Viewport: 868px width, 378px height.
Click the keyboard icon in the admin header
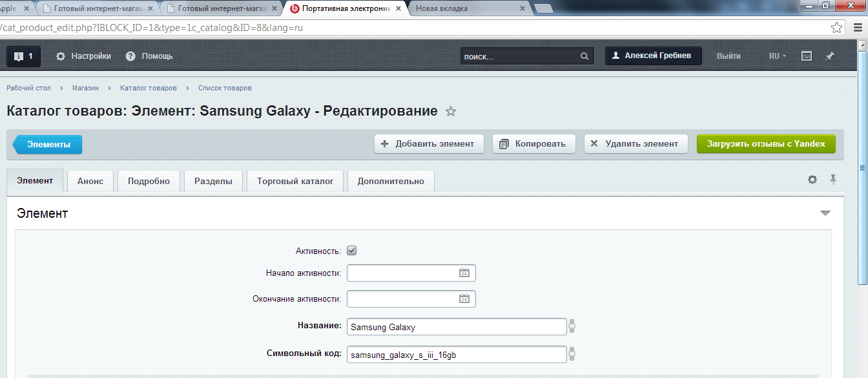tap(807, 56)
